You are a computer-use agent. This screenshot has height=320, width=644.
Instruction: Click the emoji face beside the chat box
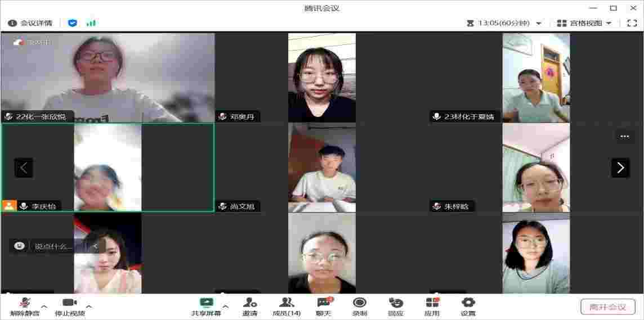click(20, 246)
